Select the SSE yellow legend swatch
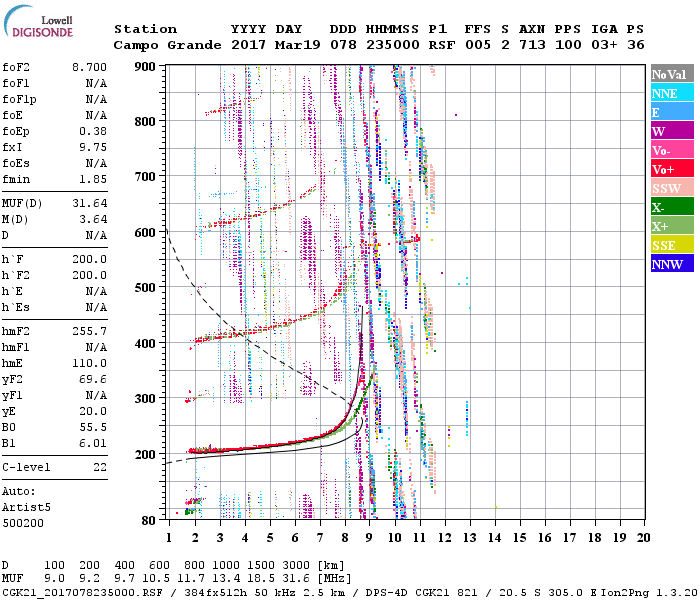 coord(672,245)
